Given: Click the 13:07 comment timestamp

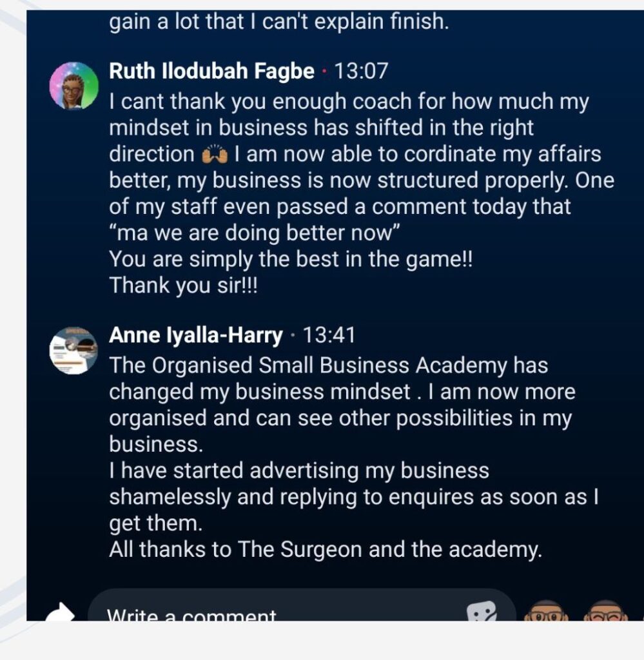Looking at the screenshot, I should click(362, 71).
